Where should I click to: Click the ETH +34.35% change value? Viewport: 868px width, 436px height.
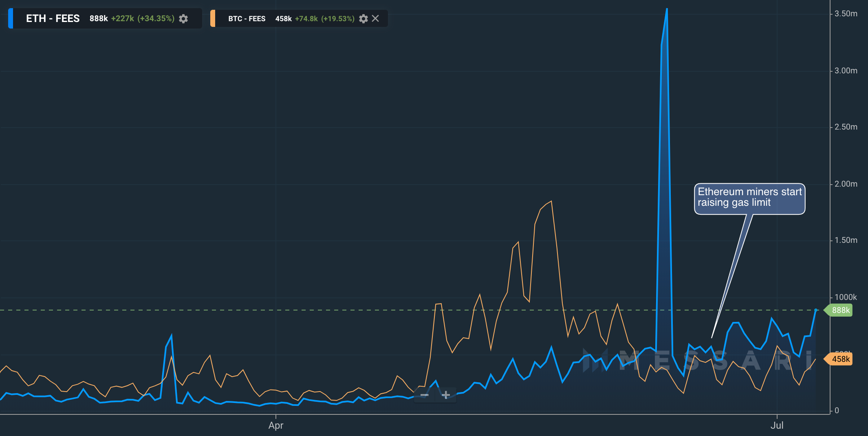click(x=156, y=18)
